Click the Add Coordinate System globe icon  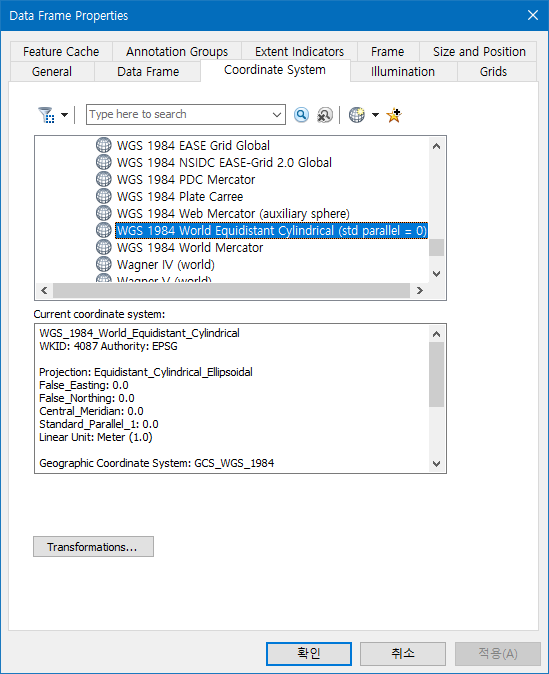point(357,115)
